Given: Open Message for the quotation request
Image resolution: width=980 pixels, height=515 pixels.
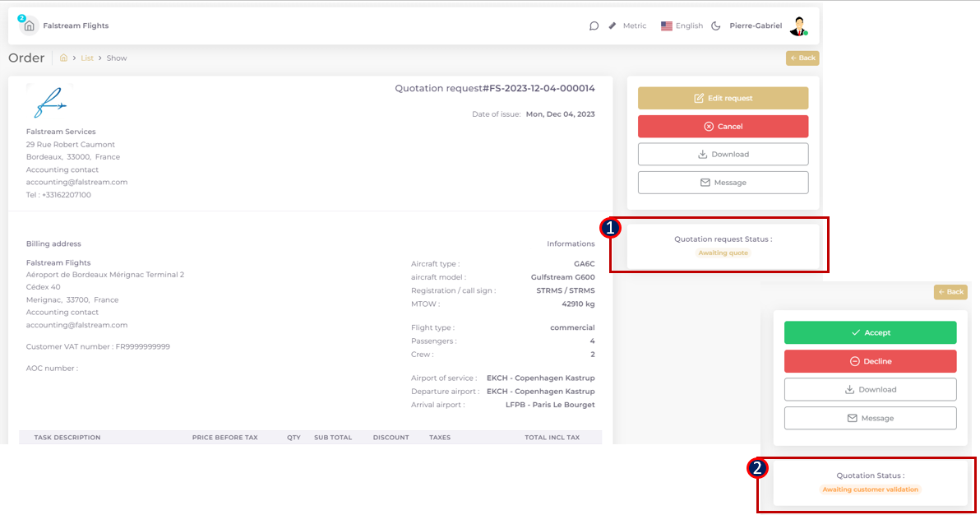Looking at the screenshot, I should pos(723,183).
